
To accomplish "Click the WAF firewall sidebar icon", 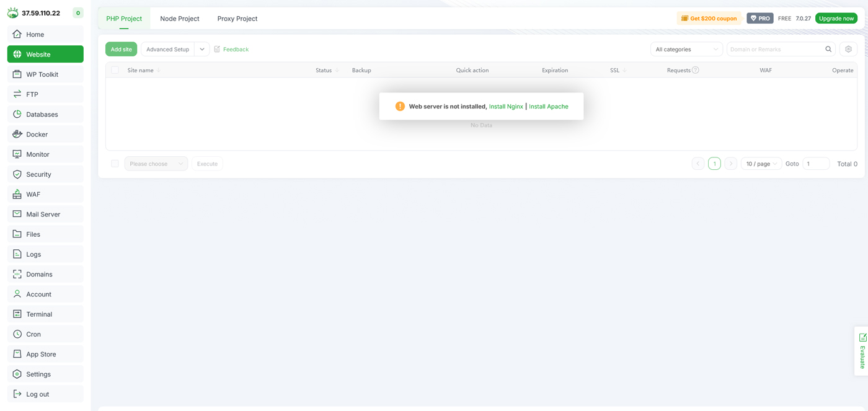I will 17,195.
